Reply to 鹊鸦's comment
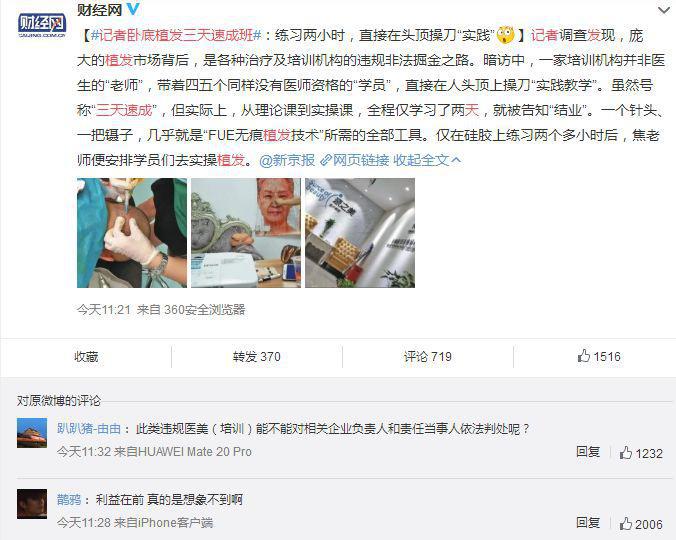 588,523
